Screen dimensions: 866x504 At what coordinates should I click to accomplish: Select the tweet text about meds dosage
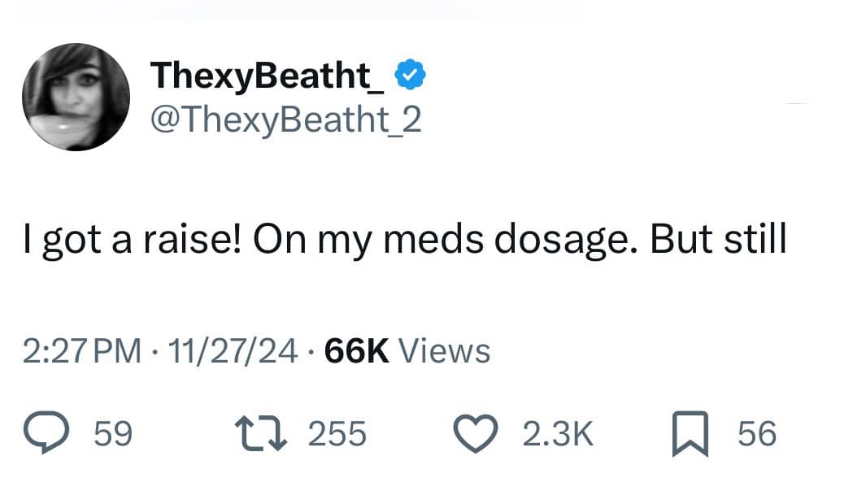point(397,238)
